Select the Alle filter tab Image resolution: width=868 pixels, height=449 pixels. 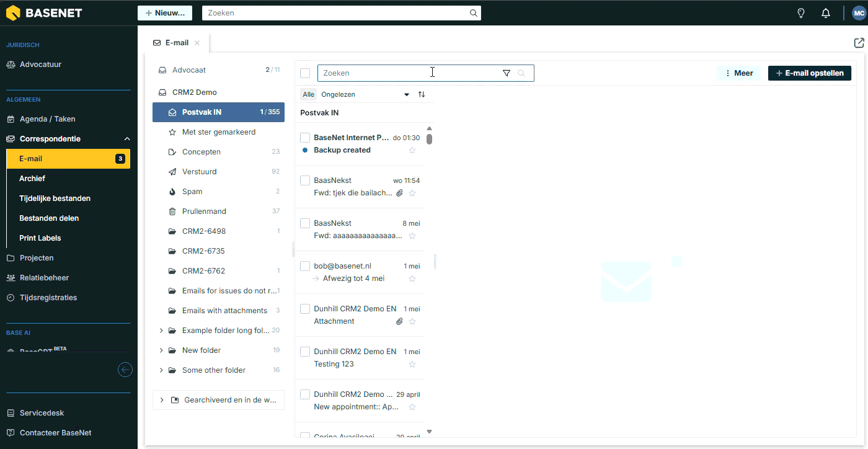click(x=309, y=94)
